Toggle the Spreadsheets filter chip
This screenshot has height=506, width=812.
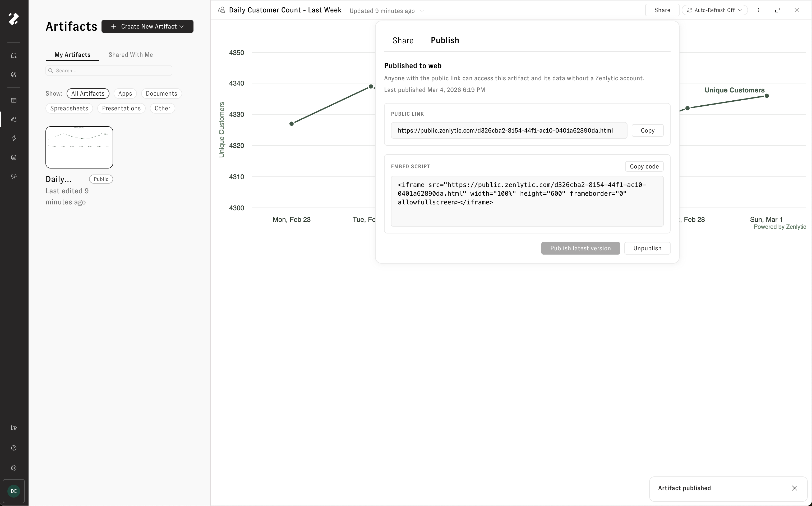pyautogui.click(x=69, y=109)
